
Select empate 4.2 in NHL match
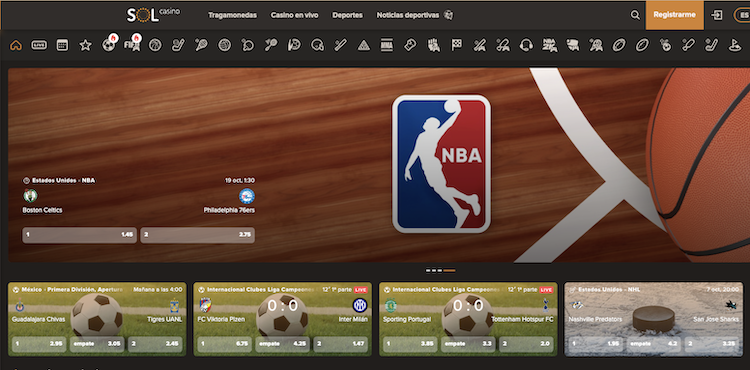pos(653,344)
